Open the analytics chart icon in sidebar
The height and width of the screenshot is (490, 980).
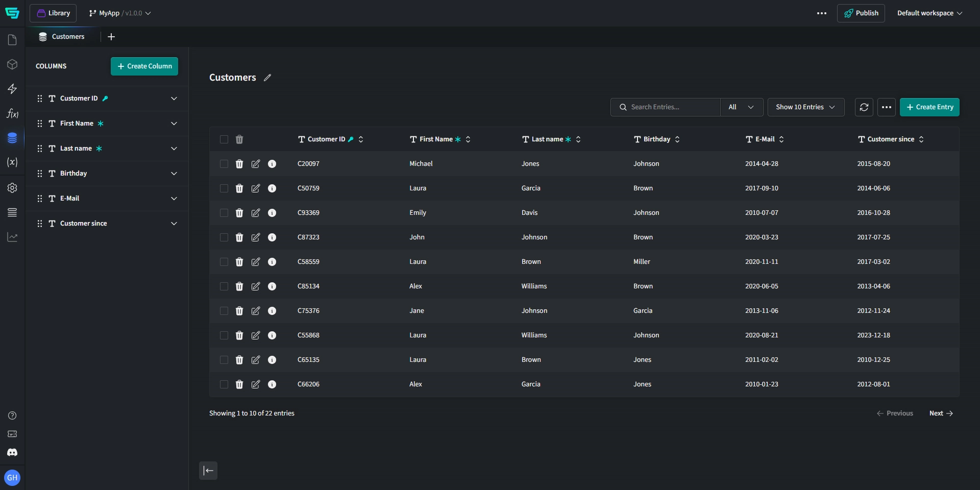tap(12, 237)
